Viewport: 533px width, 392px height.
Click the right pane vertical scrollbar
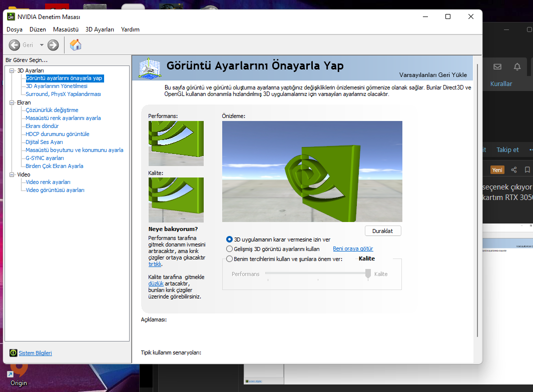(477, 200)
